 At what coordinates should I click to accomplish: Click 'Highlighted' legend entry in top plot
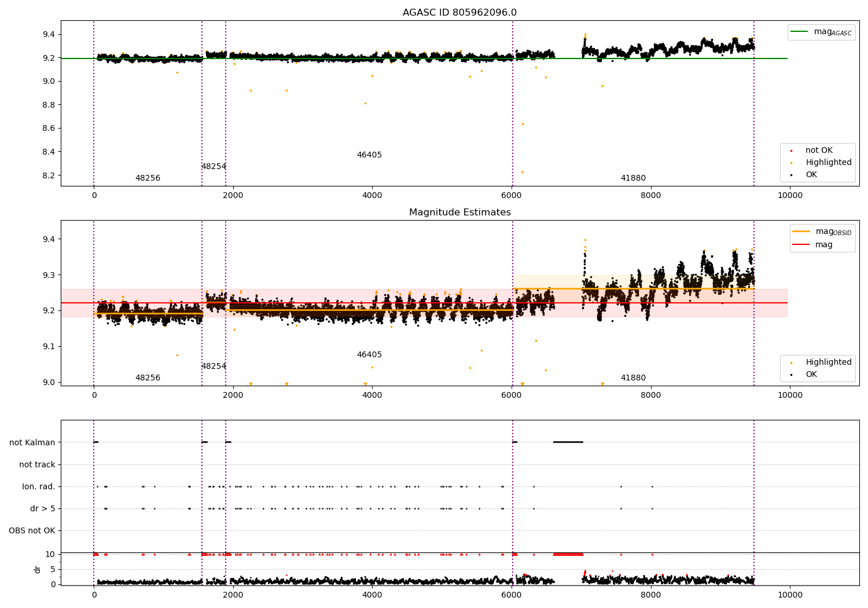coord(828,163)
